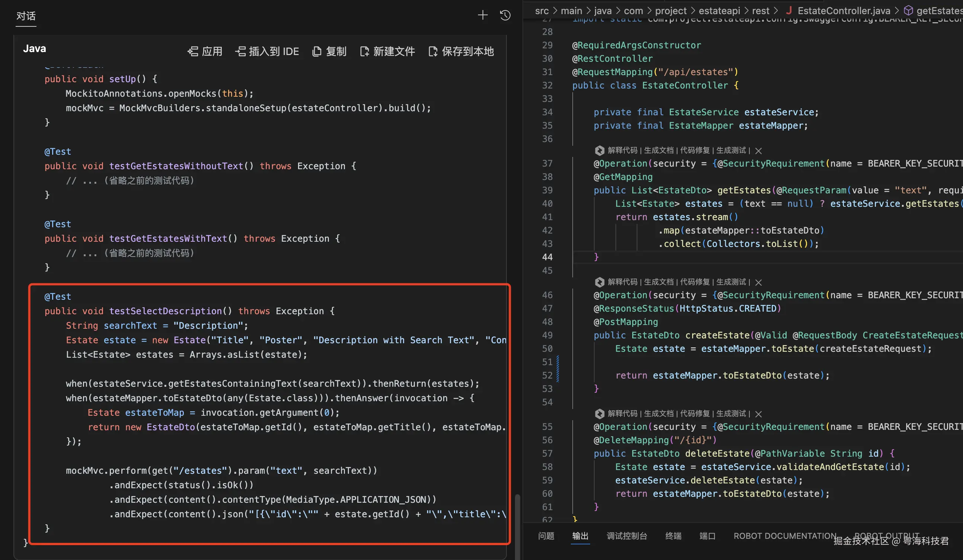
Task: Click 生成测试 above createEstate method
Action: click(x=731, y=282)
